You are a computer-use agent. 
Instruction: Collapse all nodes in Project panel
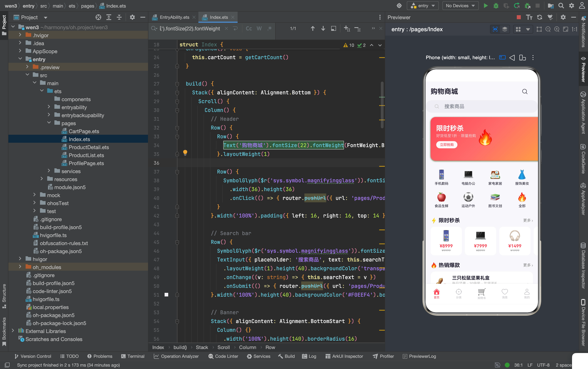pos(119,17)
